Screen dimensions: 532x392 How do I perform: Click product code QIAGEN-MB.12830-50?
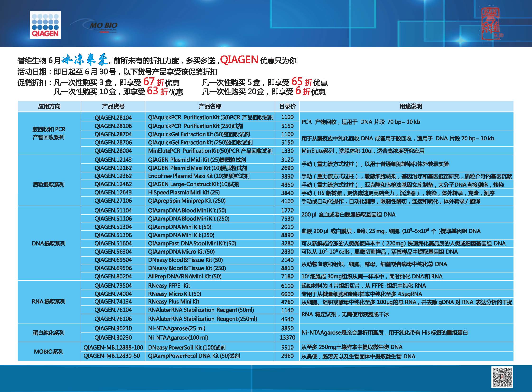coord(112,356)
